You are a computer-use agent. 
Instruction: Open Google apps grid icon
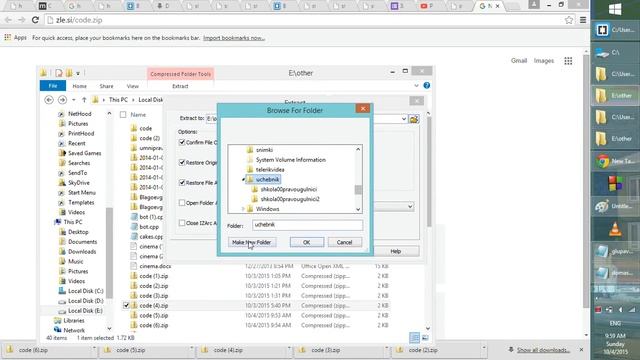(x=568, y=61)
